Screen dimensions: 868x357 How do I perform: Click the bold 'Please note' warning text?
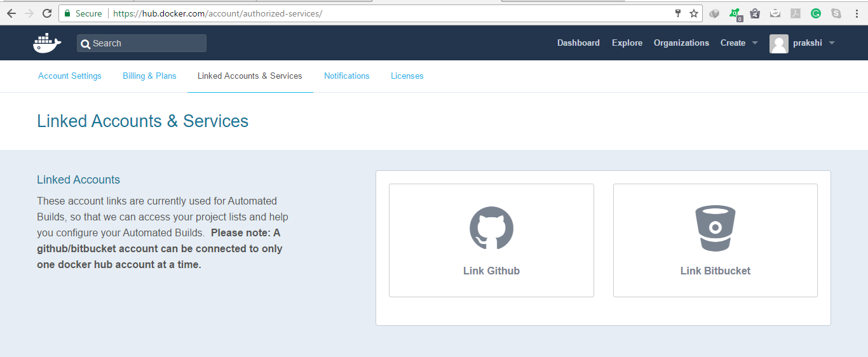pos(159,248)
